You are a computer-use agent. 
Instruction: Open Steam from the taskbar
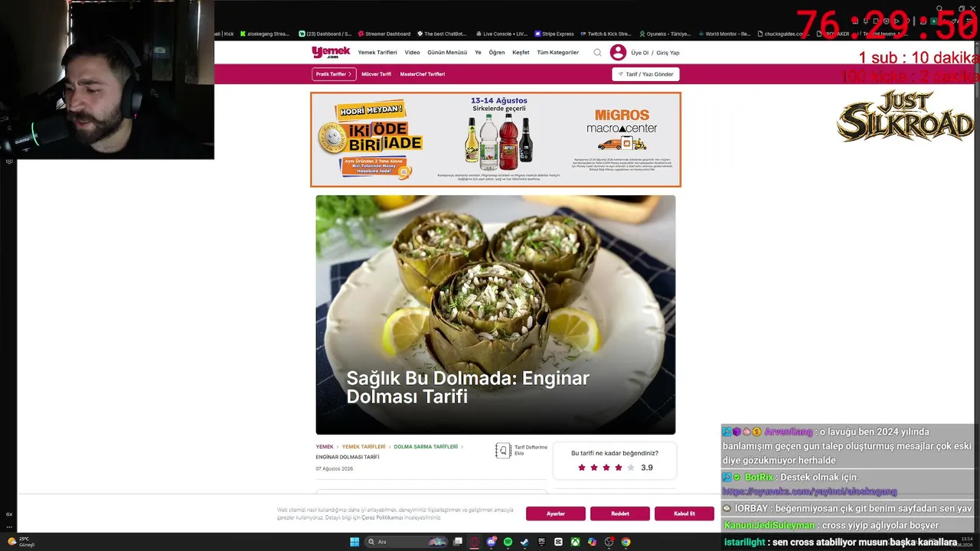[x=524, y=542]
